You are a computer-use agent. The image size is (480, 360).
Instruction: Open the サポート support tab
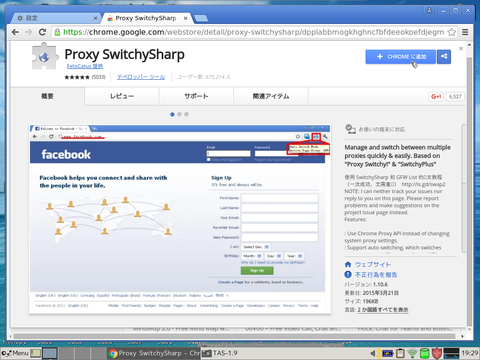point(196,96)
